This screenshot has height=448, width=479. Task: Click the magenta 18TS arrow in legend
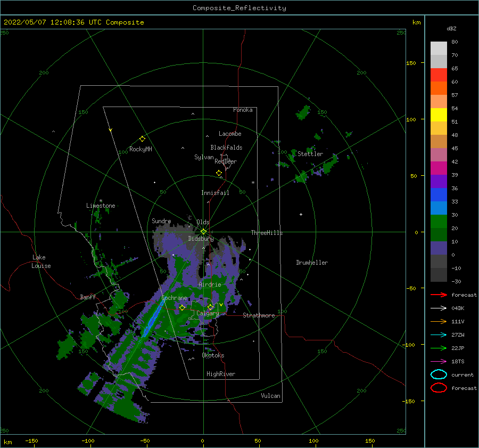pos(439,362)
